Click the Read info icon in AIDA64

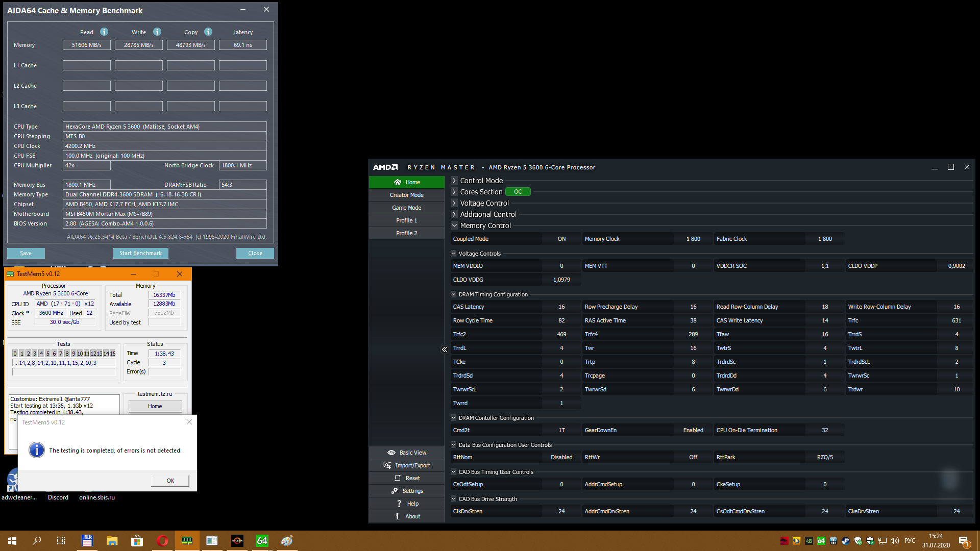[104, 32]
